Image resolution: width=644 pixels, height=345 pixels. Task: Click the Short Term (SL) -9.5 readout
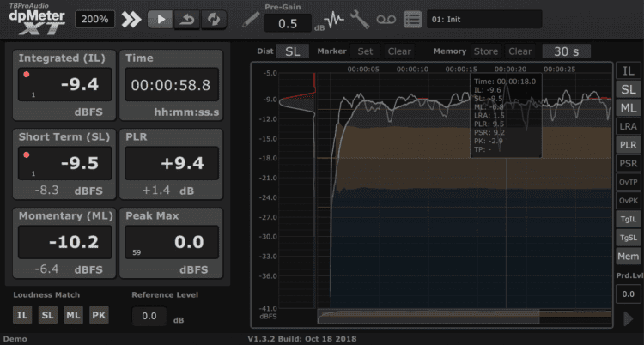(x=64, y=163)
